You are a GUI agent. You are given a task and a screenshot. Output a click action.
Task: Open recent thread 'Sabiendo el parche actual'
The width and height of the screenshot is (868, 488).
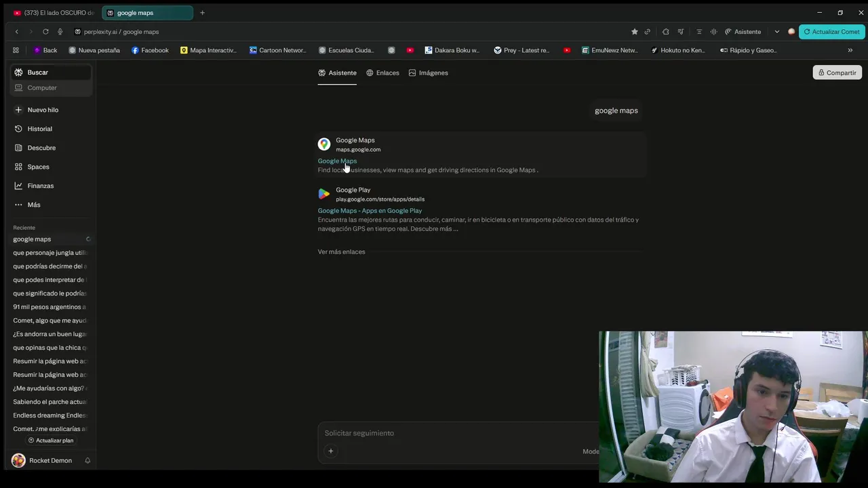pos(51,402)
